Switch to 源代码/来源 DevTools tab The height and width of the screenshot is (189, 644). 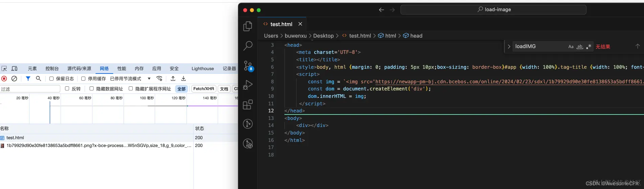click(79, 68)
